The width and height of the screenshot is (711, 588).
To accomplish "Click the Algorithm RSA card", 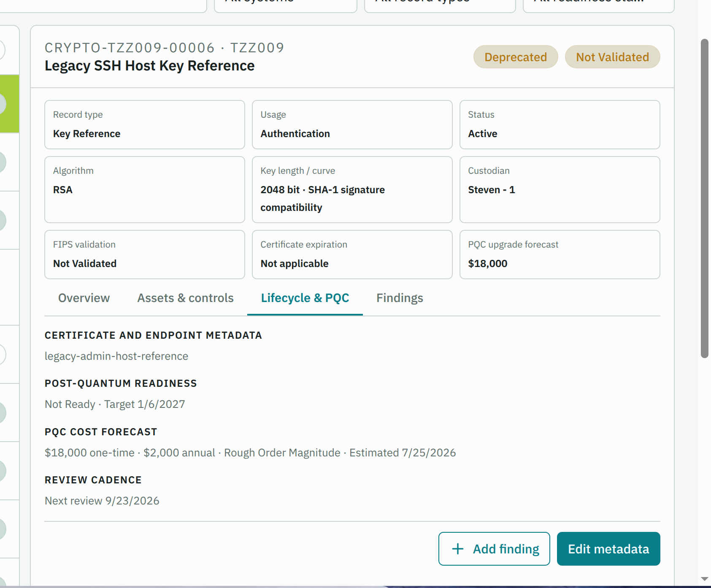I will (x=145, y=189).
